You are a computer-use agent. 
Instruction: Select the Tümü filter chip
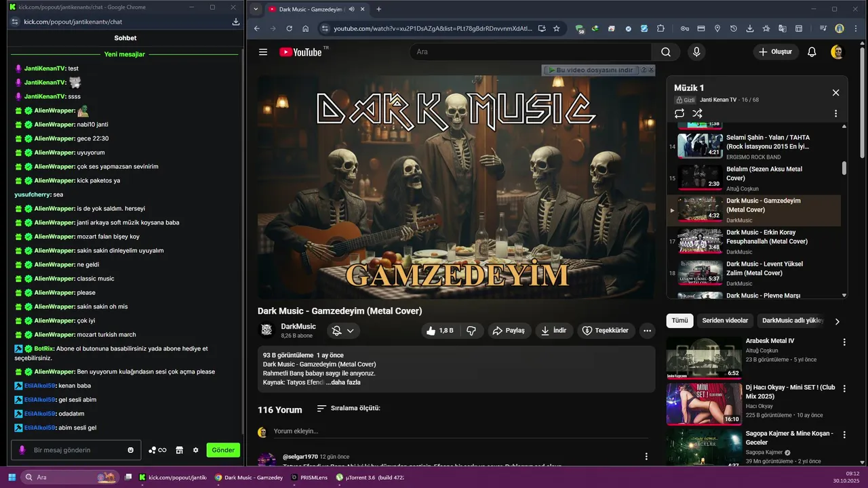click(679, 321)
